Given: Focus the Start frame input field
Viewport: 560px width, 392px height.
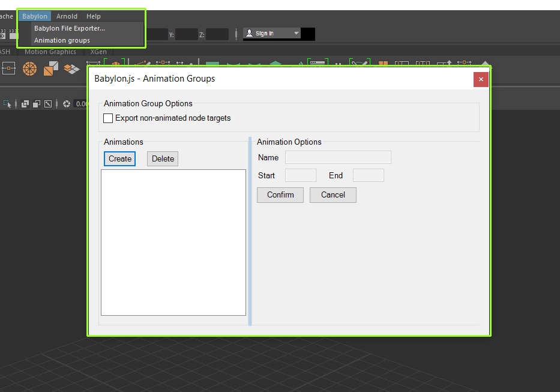Looking at the screenshot, I should pos(300,175).
